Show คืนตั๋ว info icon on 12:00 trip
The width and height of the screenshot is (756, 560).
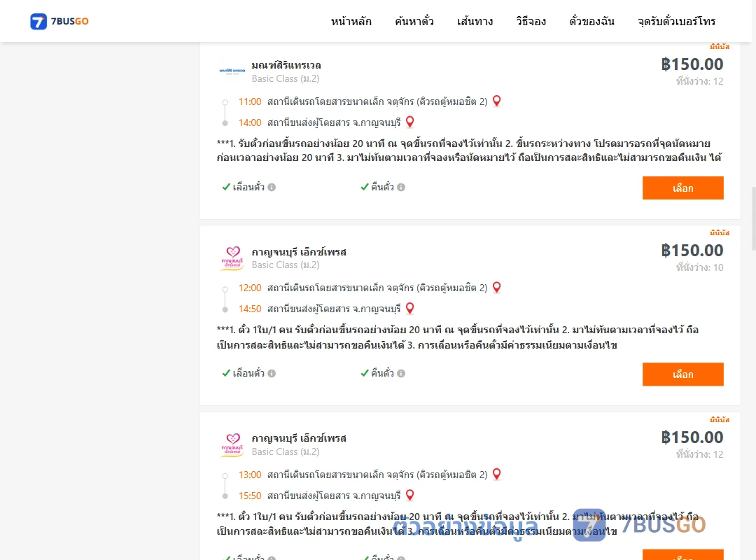pyautogui.click(x=401, y=373)
